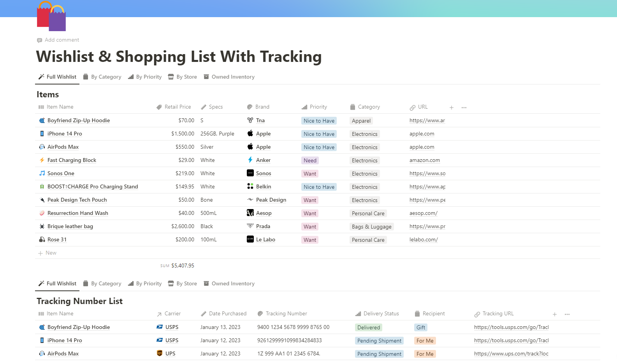
Task: Click the $2,600.00 price cell
Action: [x=183, y=226]
